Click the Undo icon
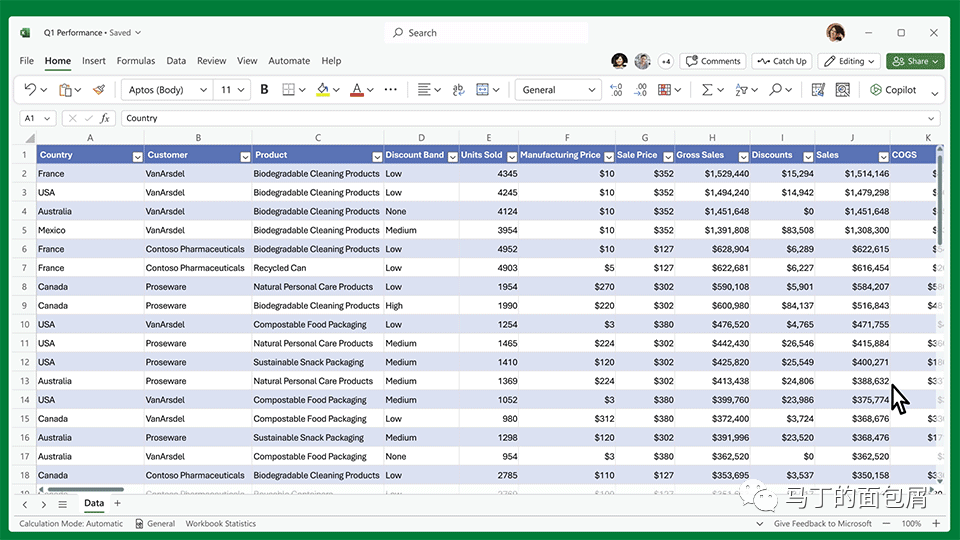This screenshot has width=960, height=540. click(30, 89)
